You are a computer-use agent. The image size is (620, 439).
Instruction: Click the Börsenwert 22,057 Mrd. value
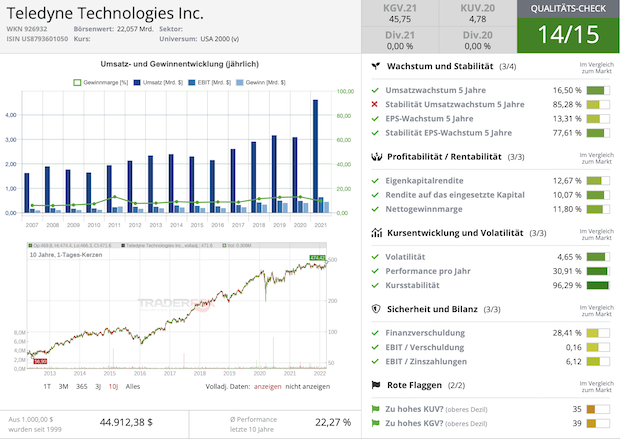pyautogui.click(x=134, y=29)
